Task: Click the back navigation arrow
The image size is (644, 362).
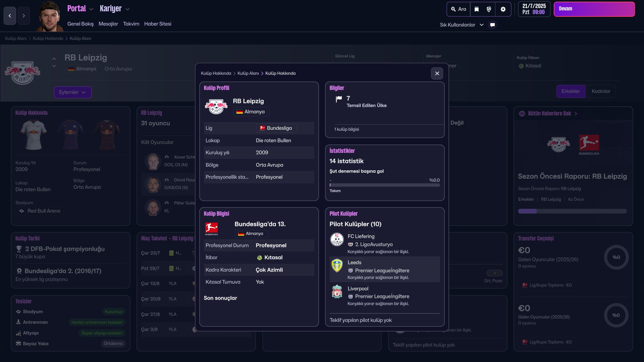Action: [10, 16]
